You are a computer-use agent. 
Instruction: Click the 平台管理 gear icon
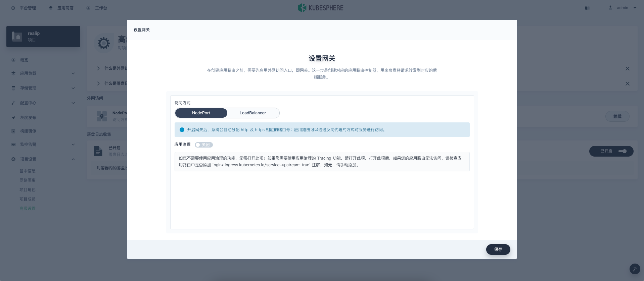[x=13, y=8]
